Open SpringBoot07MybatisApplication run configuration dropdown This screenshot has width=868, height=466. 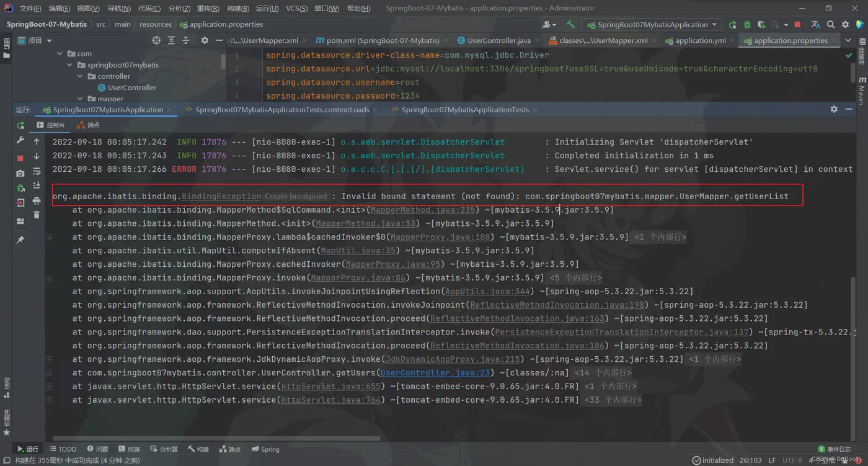[x=651, y=25]
